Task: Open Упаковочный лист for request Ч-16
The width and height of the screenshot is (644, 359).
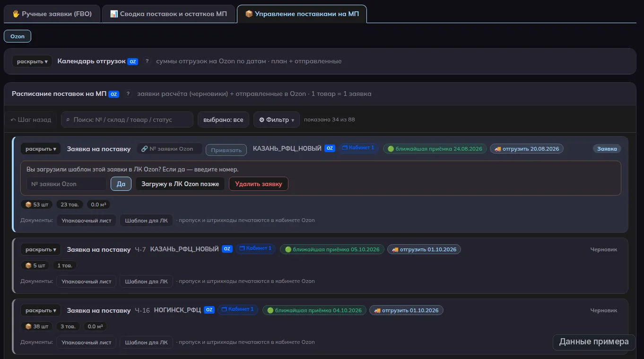Action: coord(87,342)
